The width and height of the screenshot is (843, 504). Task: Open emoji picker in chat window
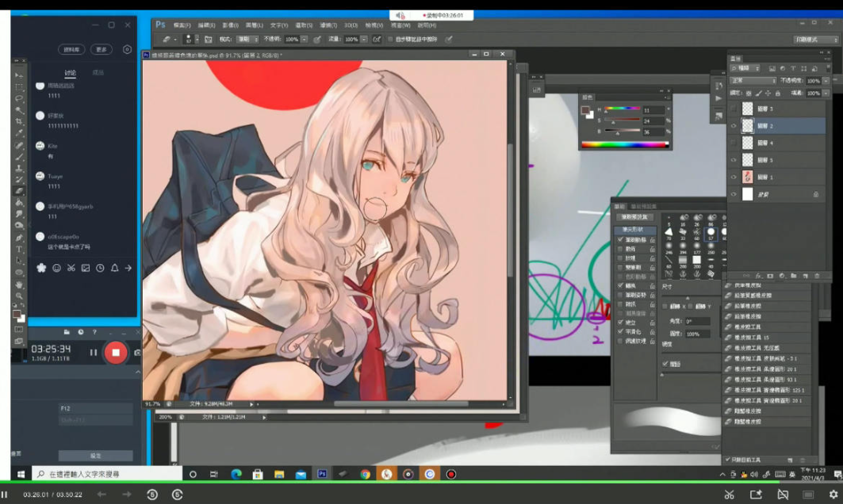point(56,268)
